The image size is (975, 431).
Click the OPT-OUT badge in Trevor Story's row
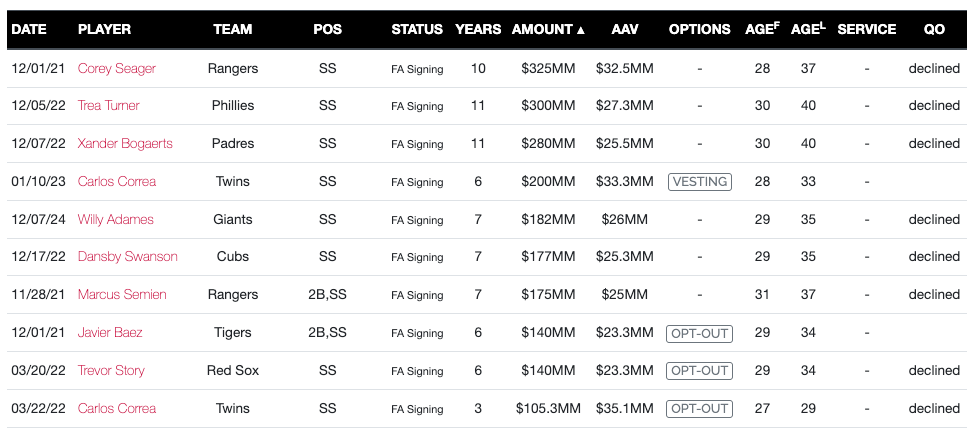[x=700, y=371]
